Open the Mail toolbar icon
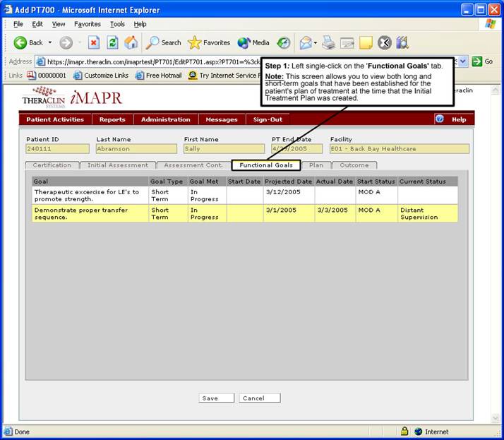Viewport: 504px width, 440px height. coord(305,42)
